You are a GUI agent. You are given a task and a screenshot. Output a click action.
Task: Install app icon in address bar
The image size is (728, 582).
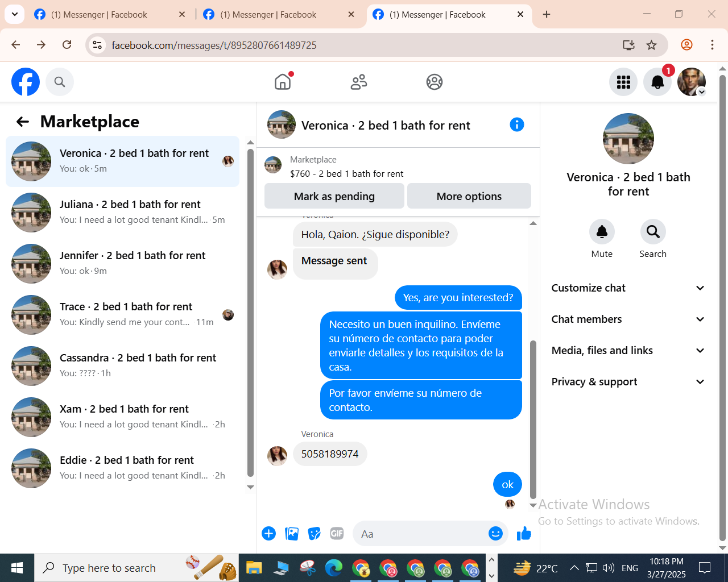tap(628, 45)
